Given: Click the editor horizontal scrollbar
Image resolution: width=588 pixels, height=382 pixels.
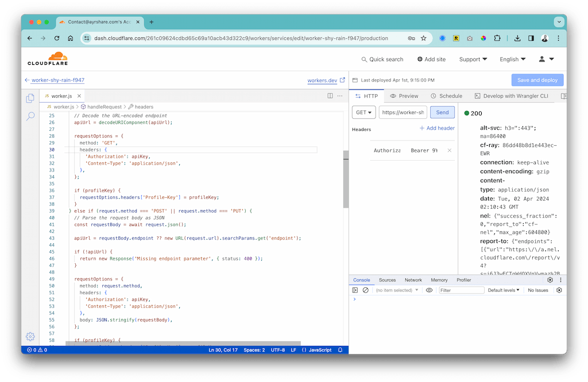Looking at the screenshot, I should click(x=183, y=344).
